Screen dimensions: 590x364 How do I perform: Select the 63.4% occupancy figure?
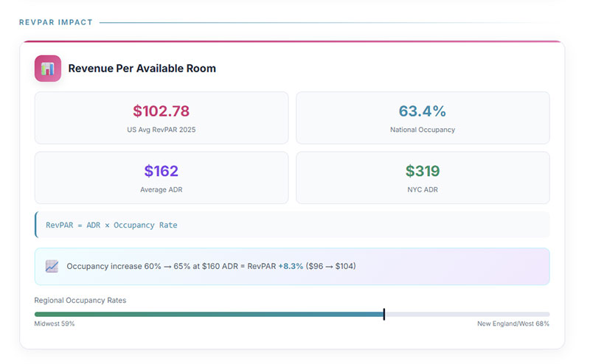coord(422,111)
